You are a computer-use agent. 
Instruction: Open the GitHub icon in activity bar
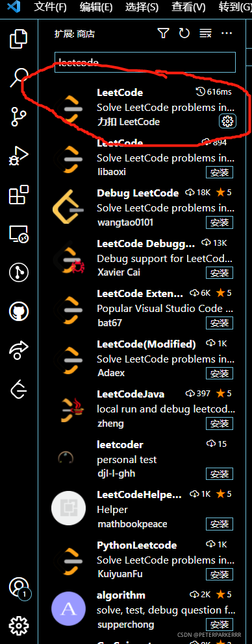point(18,311)
